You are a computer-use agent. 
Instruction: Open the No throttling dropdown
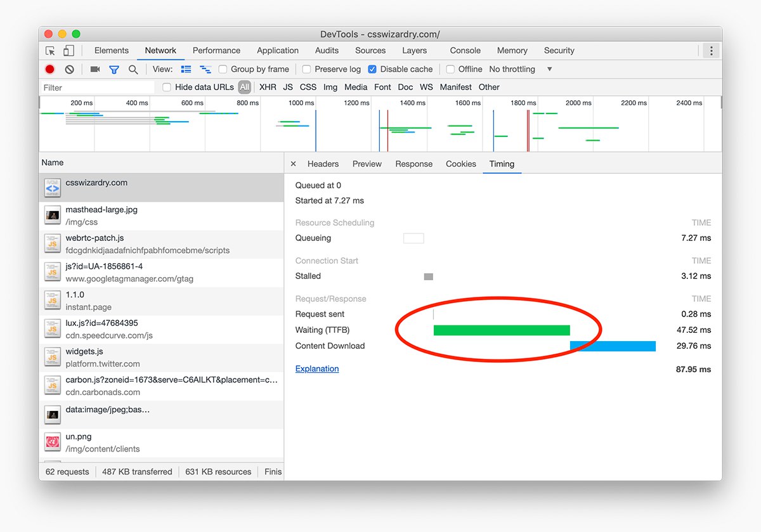(x=521, y=69)
